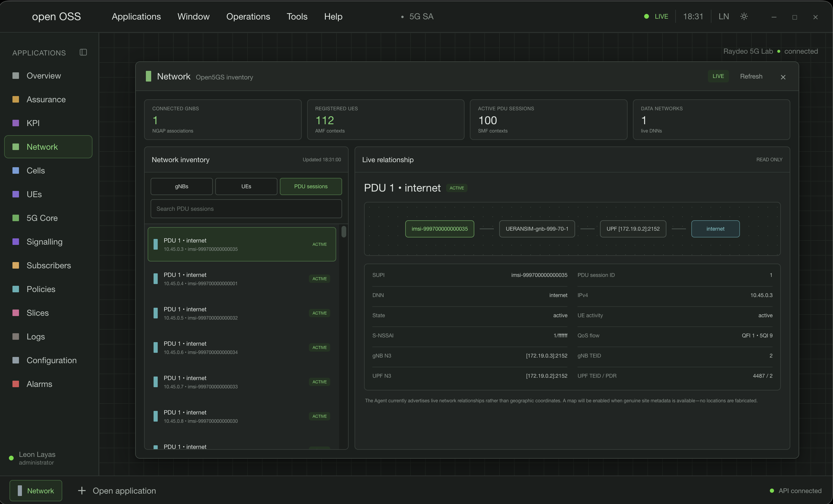Screen dimensions: 833x504
Task: Click the KPI purple square icon
Action: (15, 123)
